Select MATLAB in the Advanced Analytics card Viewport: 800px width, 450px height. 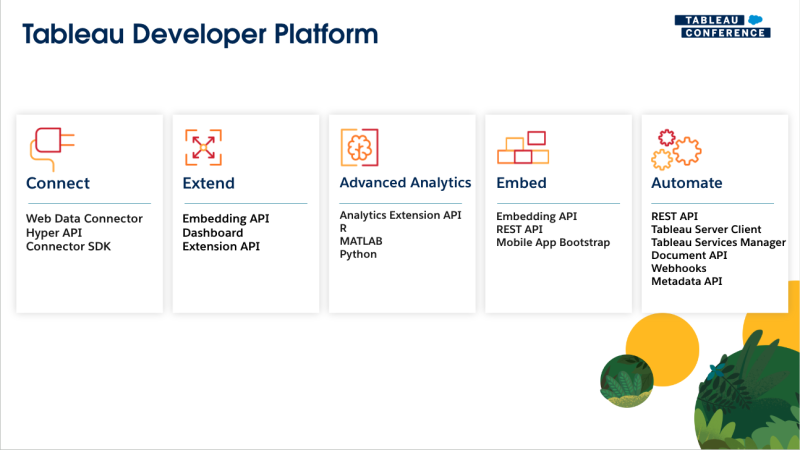tap(361, 241)
